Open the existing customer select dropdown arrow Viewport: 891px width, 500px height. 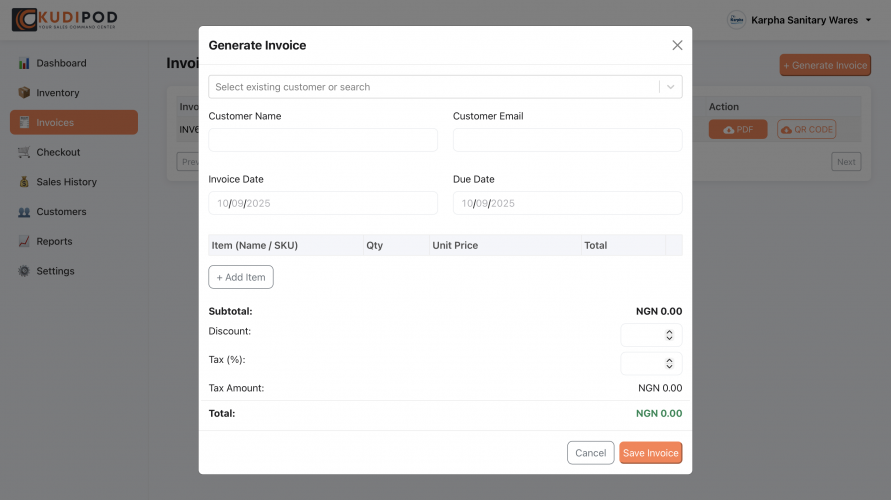click(x=671, y=87)
